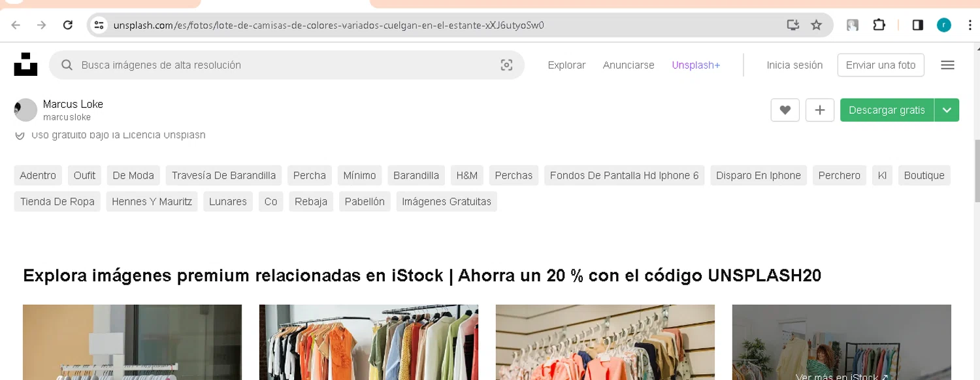
Task: Click the extension icon beside the bookmark star
Action: point(853,25)
